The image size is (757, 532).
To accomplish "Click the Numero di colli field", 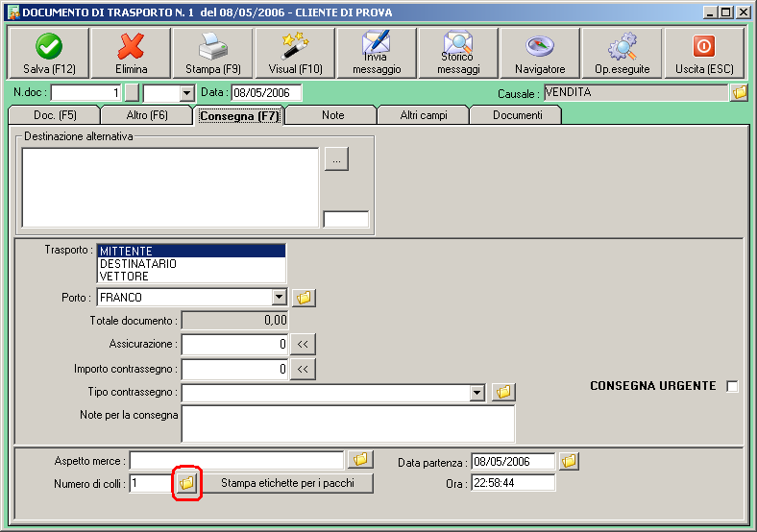I will pos(151,483).
